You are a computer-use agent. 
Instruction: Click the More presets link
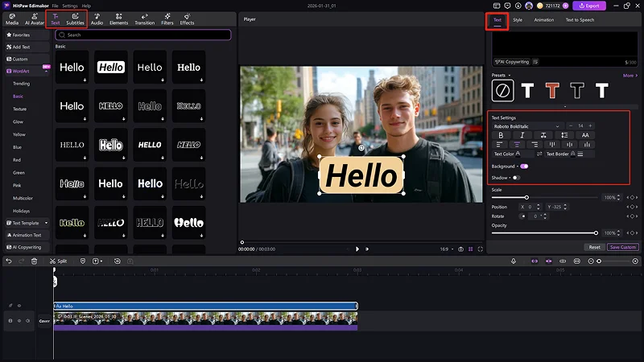(630, 76)
